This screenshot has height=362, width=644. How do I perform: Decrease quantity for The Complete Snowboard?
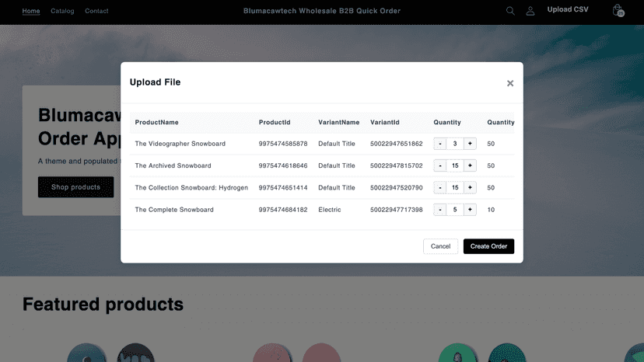point(440,210)
